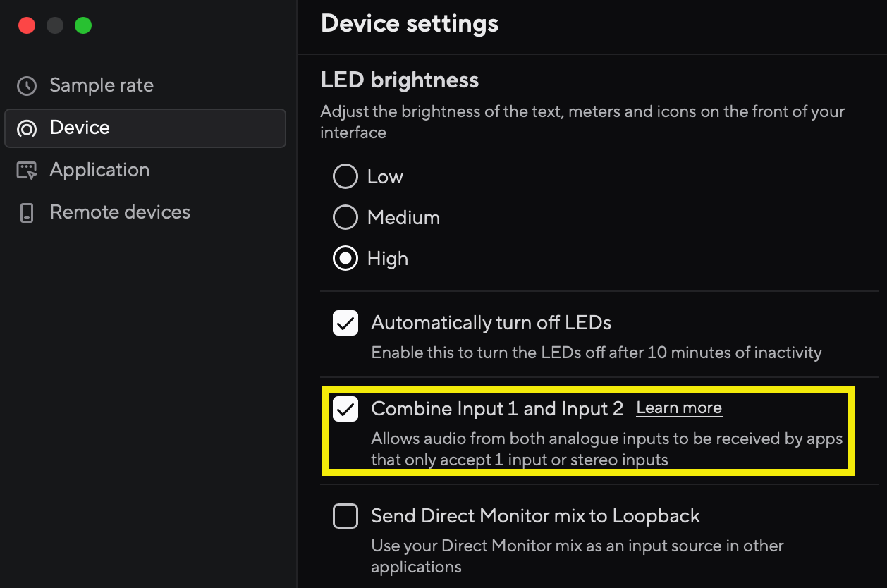Click the Low brightness label
Screen dimensions: 887x588
(385, 176)
